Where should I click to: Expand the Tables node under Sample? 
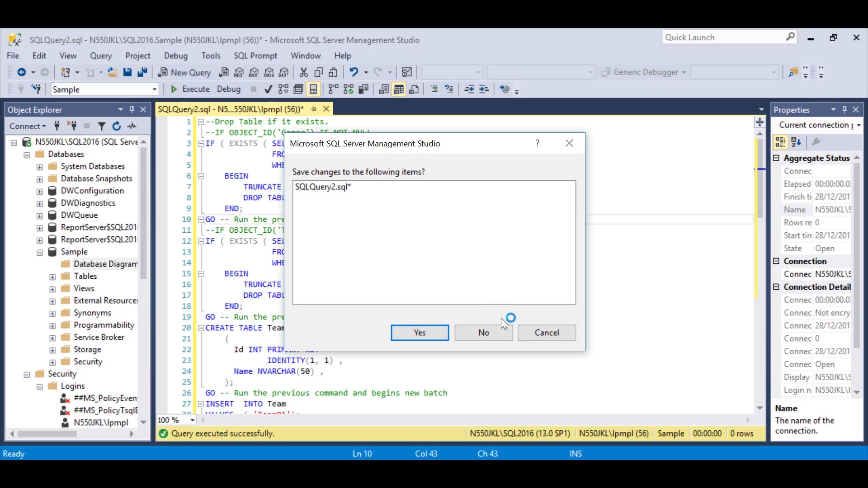[52, 276]
